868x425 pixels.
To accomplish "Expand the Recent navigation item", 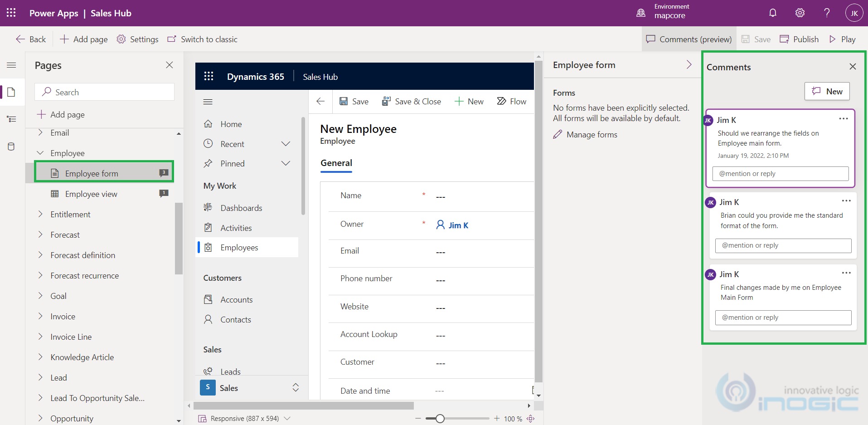I will tap(286, 144).
